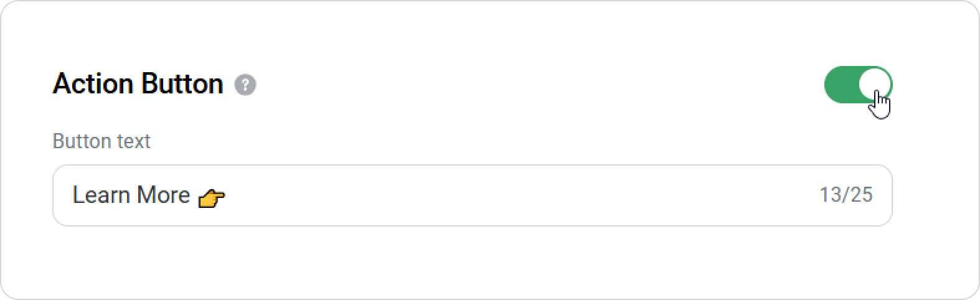Click the word "Button" in the heading
Image resolution: width=980 pixels, height=300 pixels.
[x=182, y=84]
